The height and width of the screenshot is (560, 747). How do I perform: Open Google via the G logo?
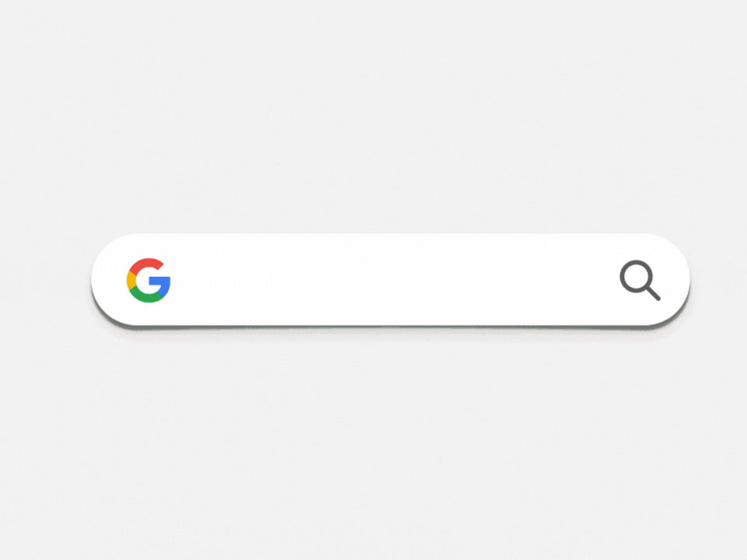(x=148, y=281)
